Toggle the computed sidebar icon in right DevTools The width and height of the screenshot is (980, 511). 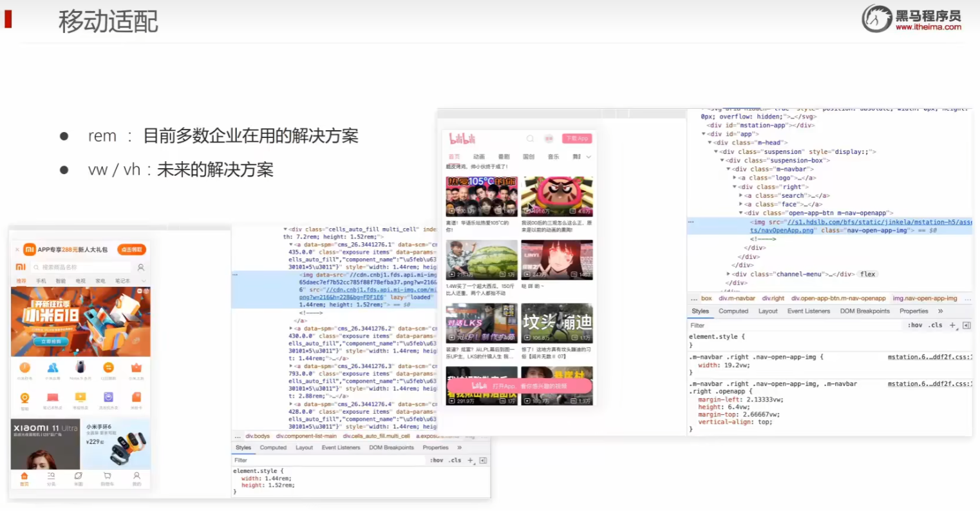pos(966,325)
